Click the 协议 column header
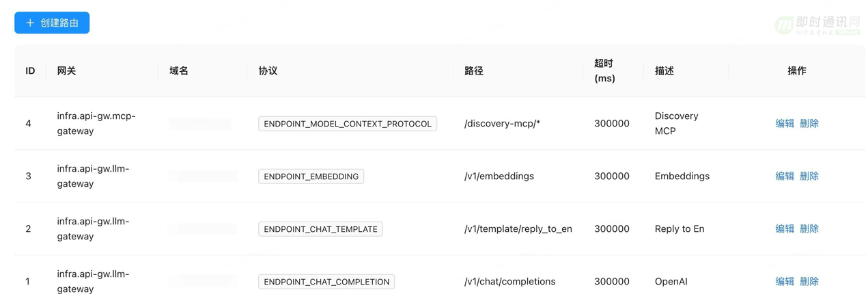 268,70
